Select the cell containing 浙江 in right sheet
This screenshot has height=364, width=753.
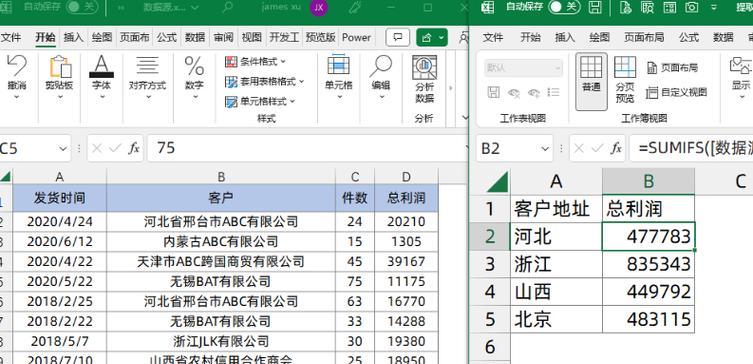pyautogui.click(x=556, y=264)
